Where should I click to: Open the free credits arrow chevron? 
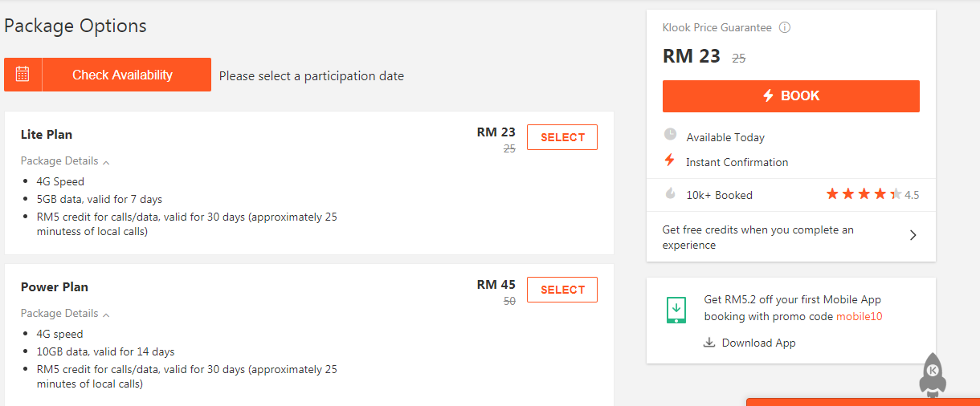pos(913,236)
